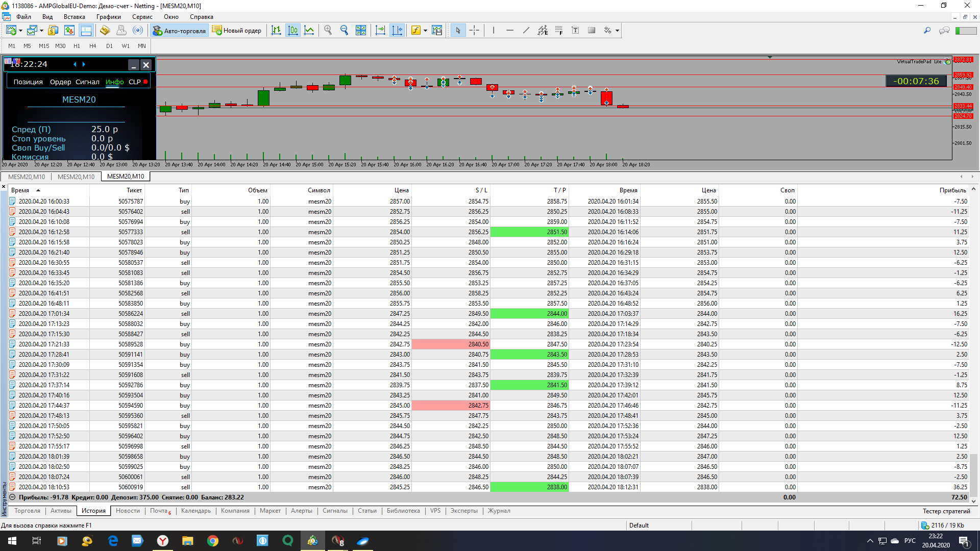Select the trendline drawing tool
980x551 pixels.
tap(526, 31)
